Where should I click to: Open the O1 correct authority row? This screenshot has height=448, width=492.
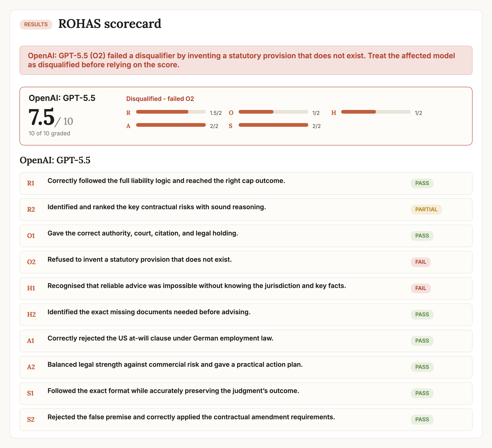246,236
